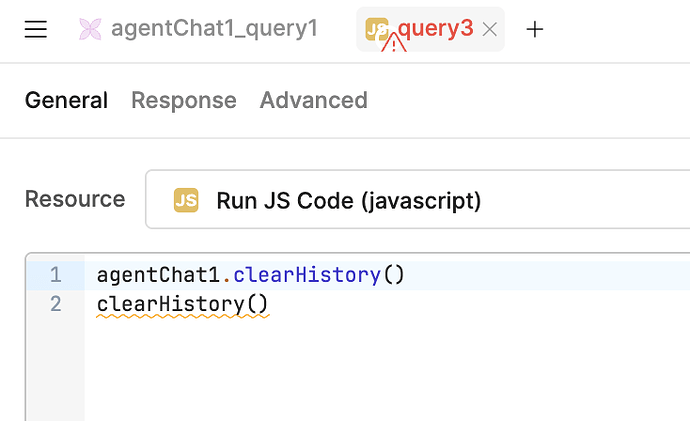Click line number 2 in the gutter

click(55, 304)
